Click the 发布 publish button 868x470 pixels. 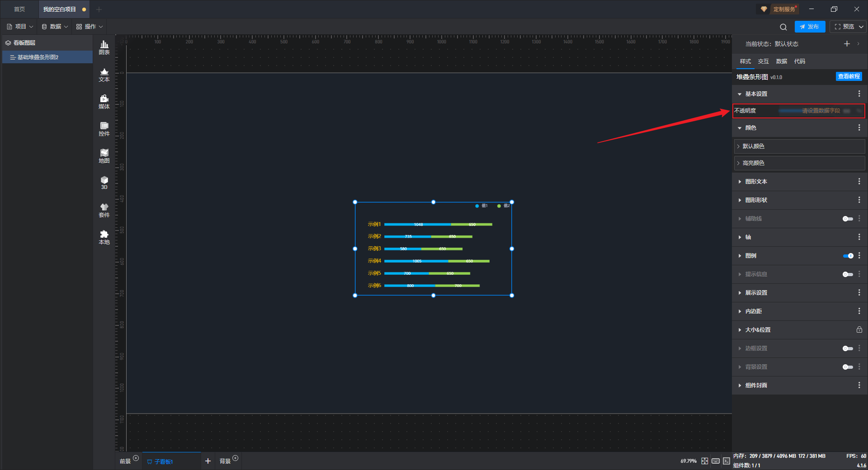point(810,27)
